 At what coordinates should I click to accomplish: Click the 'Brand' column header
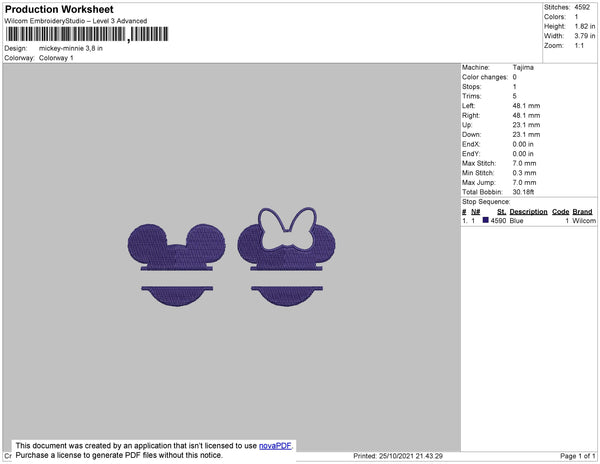tap(582, 212)
